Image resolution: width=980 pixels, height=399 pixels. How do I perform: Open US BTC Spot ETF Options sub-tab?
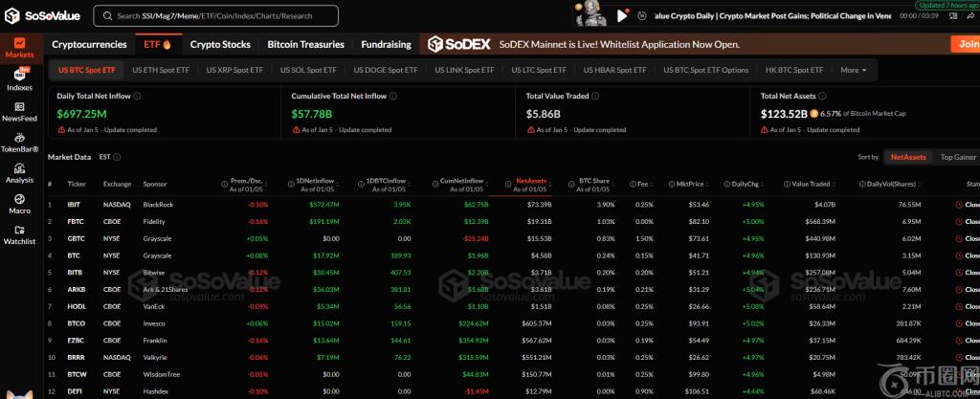(x=705, y=70)
